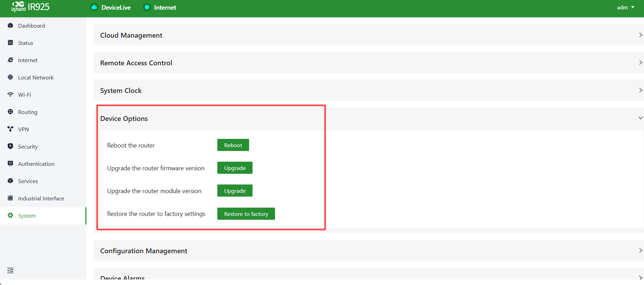Click the Dashboard gauge icon in sidebar
Image resolution: width=644 pixels, height=285 pixels.
10,26
